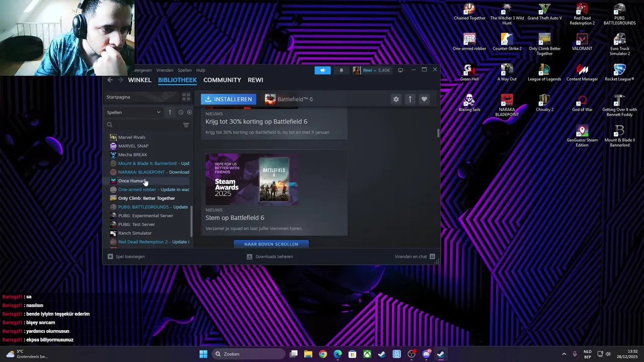
Task: Open the WINKEL tab
Action: pyautogui.click(x=139, y=80)
